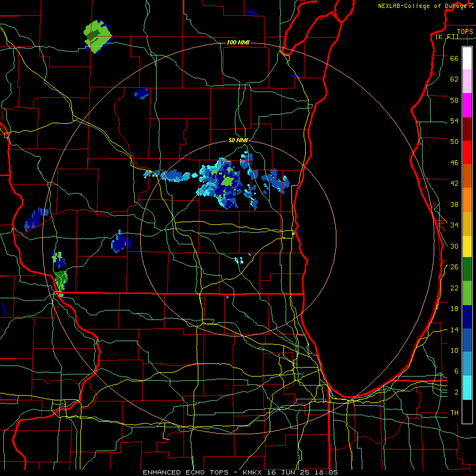Click the navy legend color band
The width and height of the screenshot is (476, 476).
(467, 317)
